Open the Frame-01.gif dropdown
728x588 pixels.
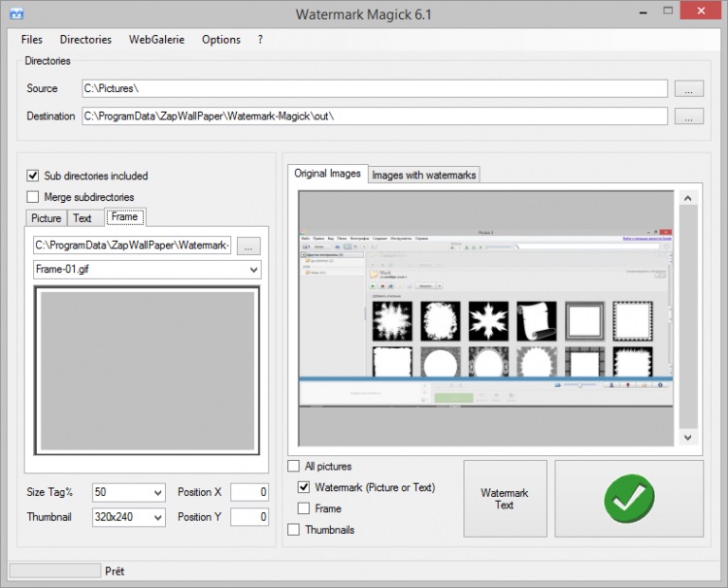point(253,269)
